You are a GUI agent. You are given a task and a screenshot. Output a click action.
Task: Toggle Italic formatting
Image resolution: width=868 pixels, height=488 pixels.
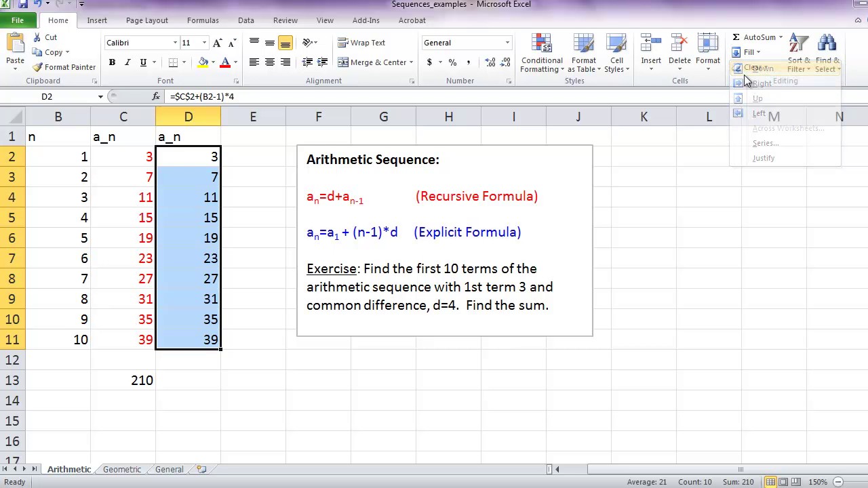127,62
